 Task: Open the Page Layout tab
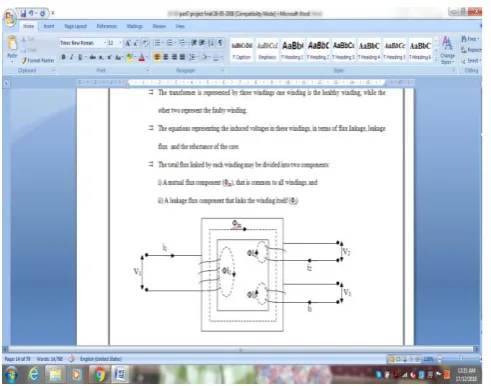click(75, 26)
